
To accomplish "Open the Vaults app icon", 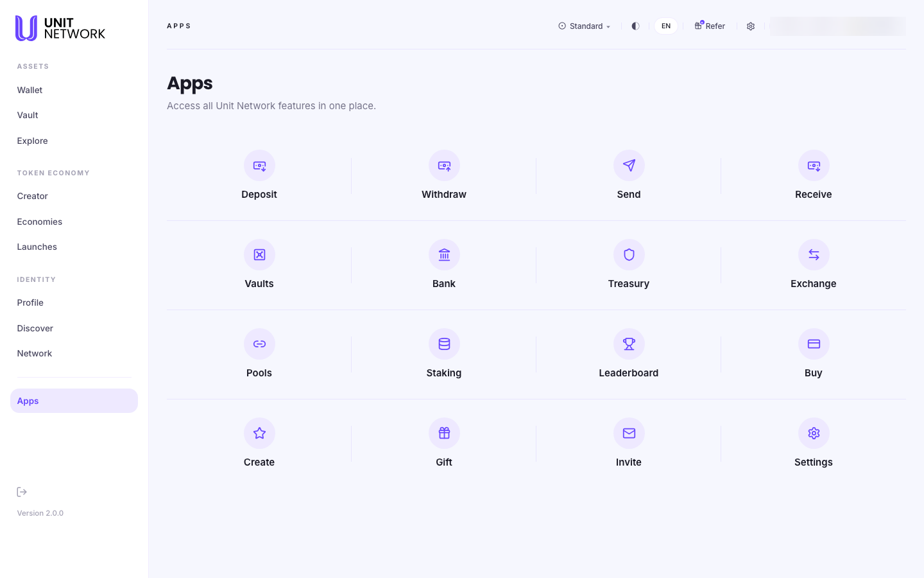I will pos(259,255).
